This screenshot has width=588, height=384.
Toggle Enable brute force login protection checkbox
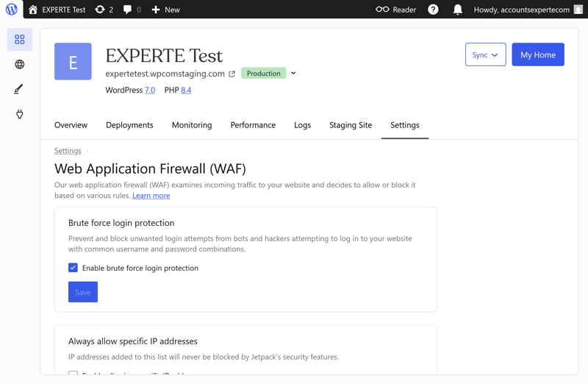[73, 268]
